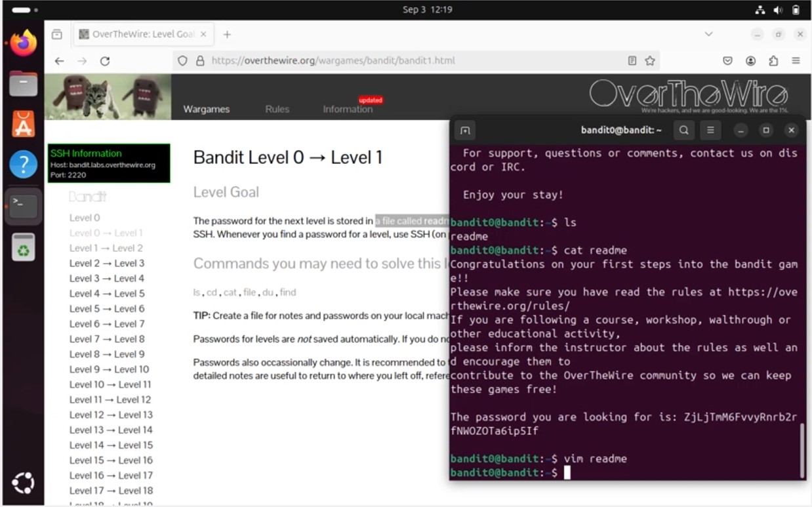Click the terminal prompt input line

[x=626, y=472]
